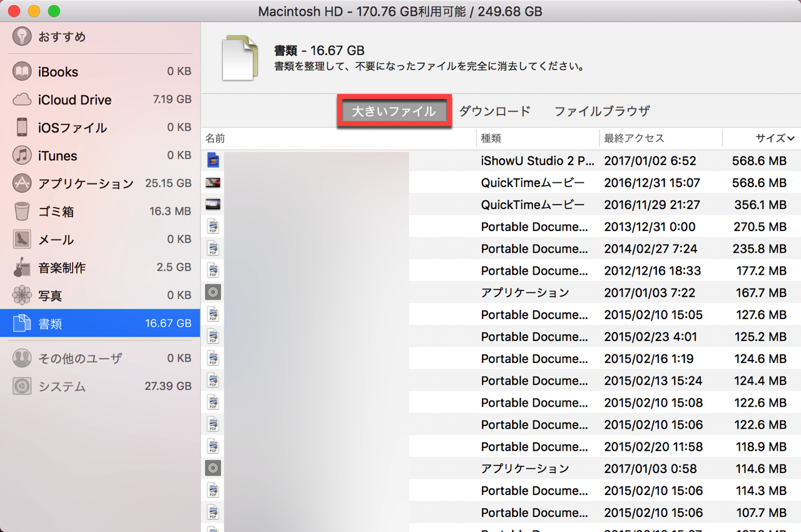The height and width of the screenshot is (532, 801).
Task: Click the ゴミ箱 trash can icon
Action: [x=22, y=212]
